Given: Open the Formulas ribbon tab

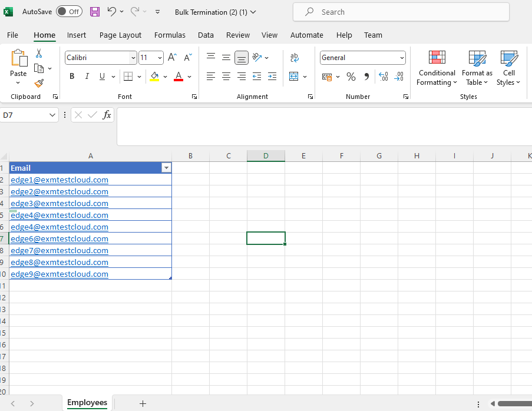Looking at the screenshot, I should point(170,35).
